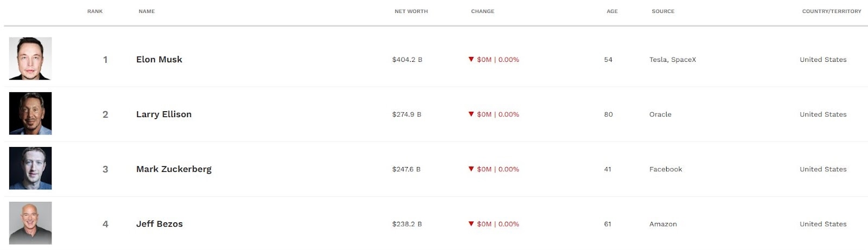Open the Mark Zuckerberg profile link
The image size is (868, 250).
(174, 169)
